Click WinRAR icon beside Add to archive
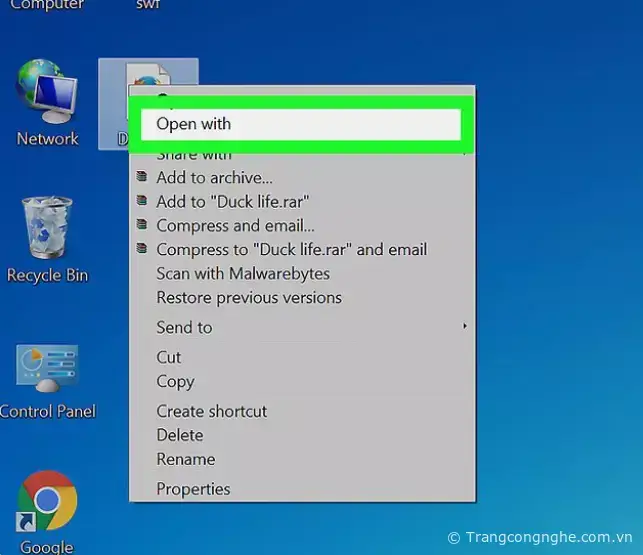643x555 pixels. coord(142,178)
